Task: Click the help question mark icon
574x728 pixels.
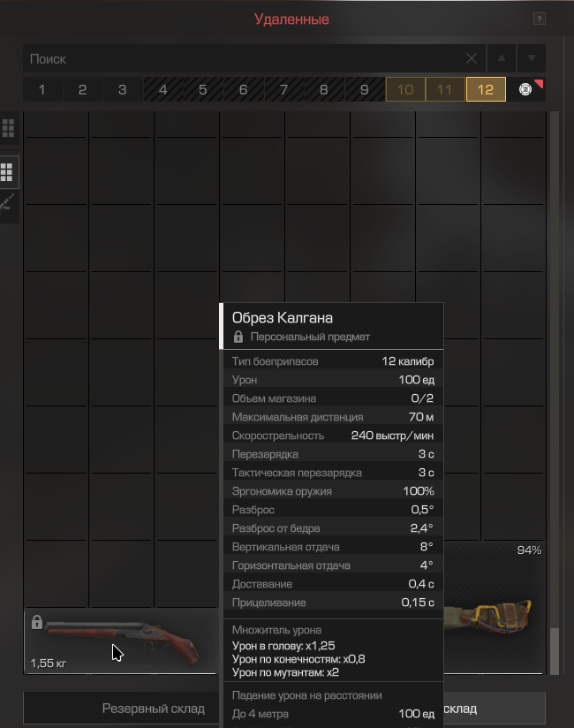Action: click(539, 19)
